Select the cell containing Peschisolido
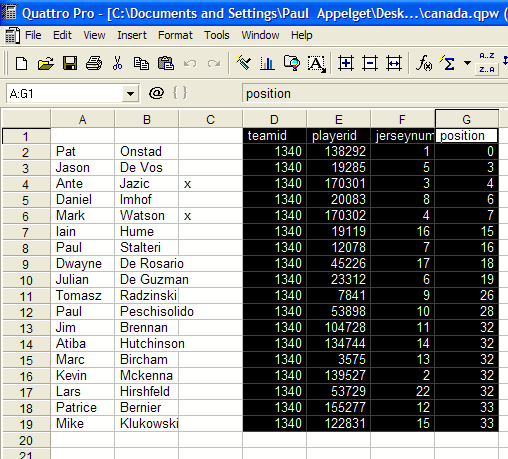The height and width of the screenshot is (459, 508). point(157,311)
